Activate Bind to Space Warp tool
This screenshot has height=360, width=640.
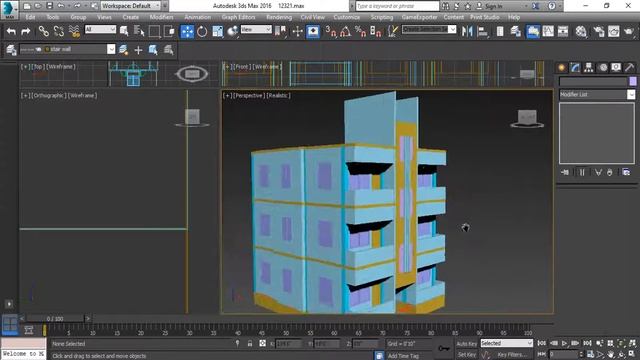(x=74, y=31)
